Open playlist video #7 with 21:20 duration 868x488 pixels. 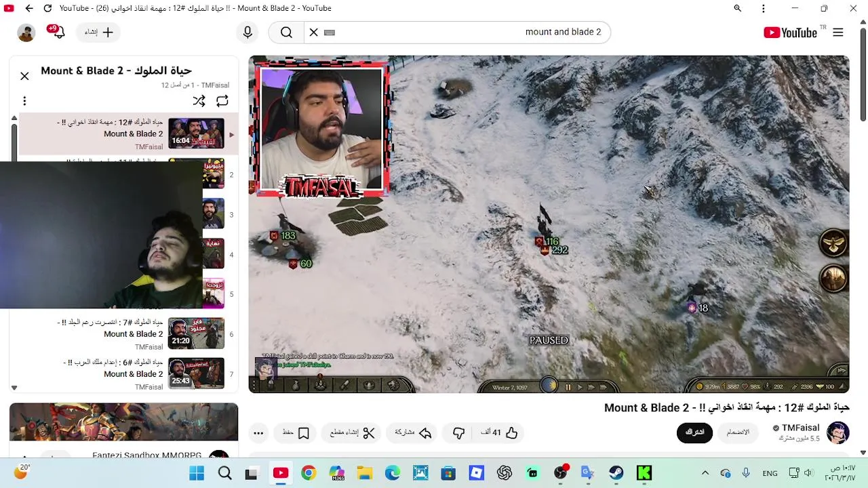pyautogui.click(x=196, y=333)
